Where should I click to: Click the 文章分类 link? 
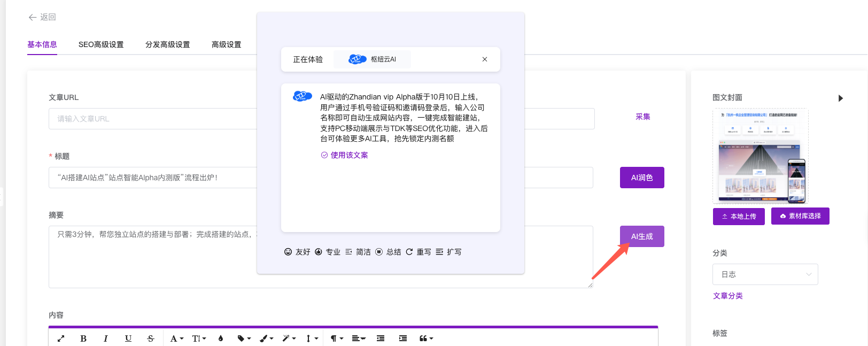coord(728,296)
